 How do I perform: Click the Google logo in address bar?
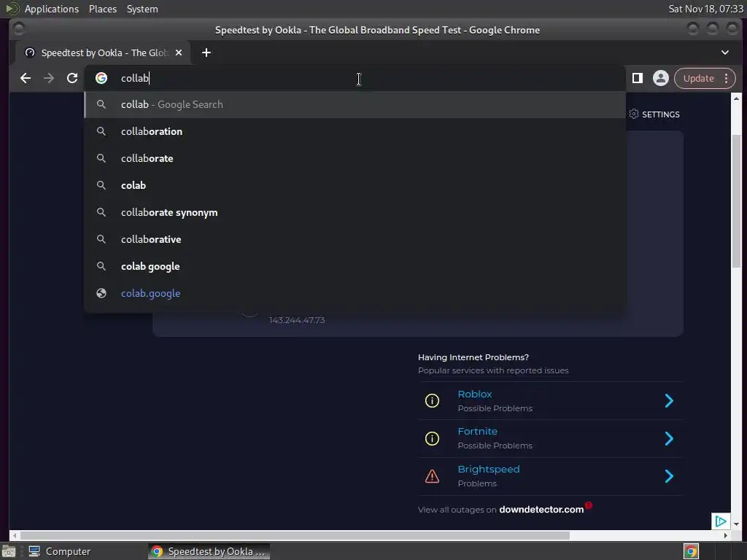coord(101,78)
